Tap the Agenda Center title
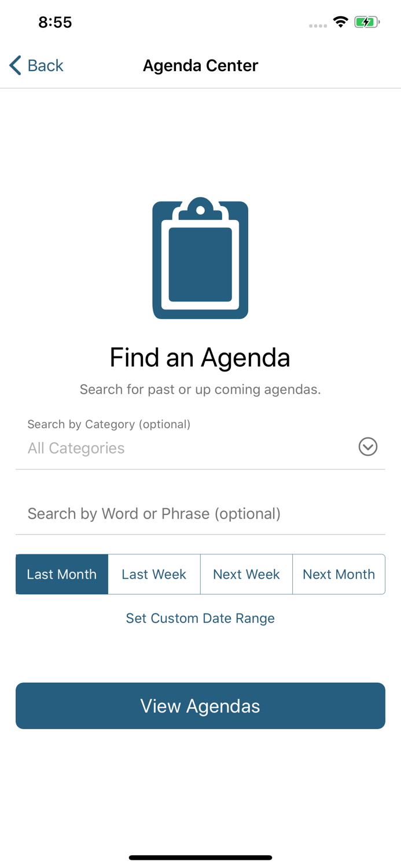 tap(200, 65)
